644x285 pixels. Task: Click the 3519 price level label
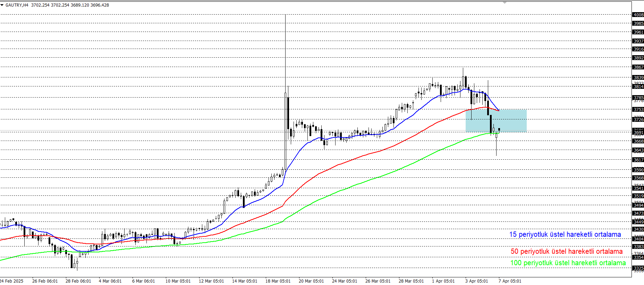[638, 196]
